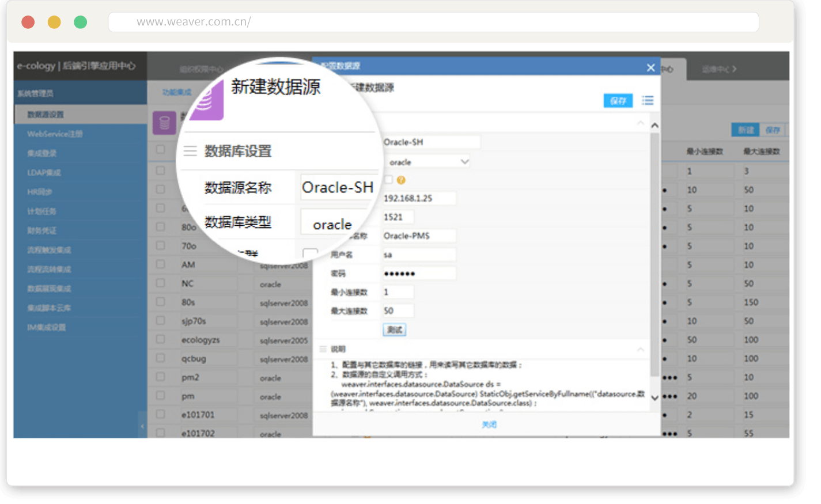Screen dimensions: 821x504
Task: Open WebService注册 in the sidebar
Action: (x=55, y=134)
